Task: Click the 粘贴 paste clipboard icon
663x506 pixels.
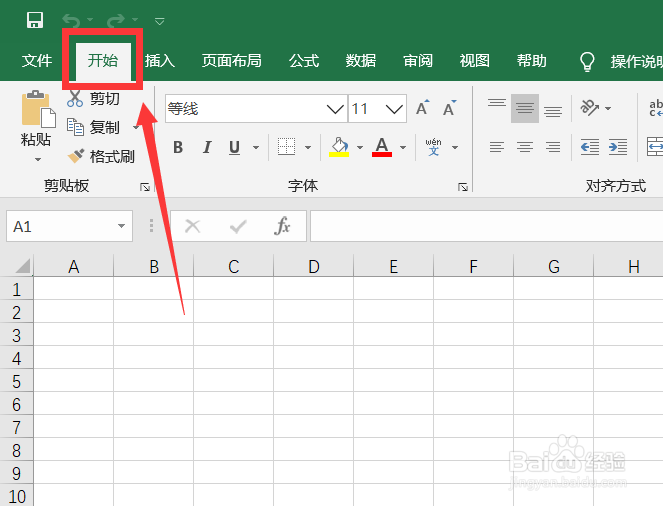Action: [38, 109]
